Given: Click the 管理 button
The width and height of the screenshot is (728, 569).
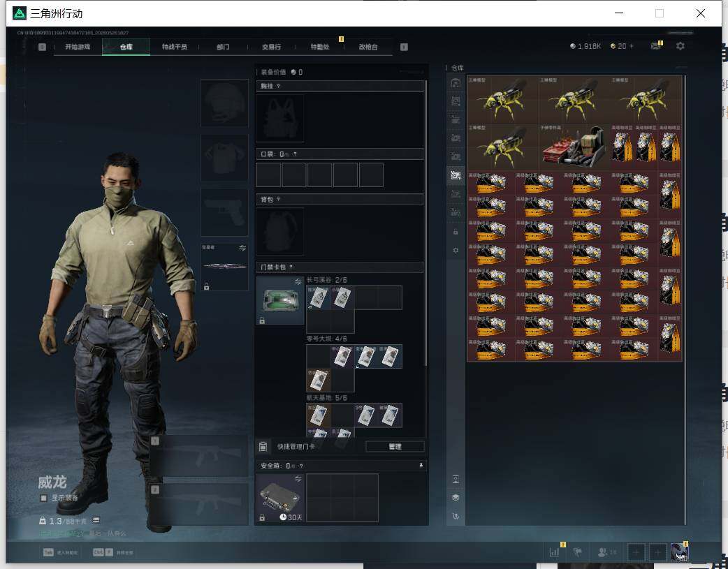Looking at the screenshot, I should (395, 447).
